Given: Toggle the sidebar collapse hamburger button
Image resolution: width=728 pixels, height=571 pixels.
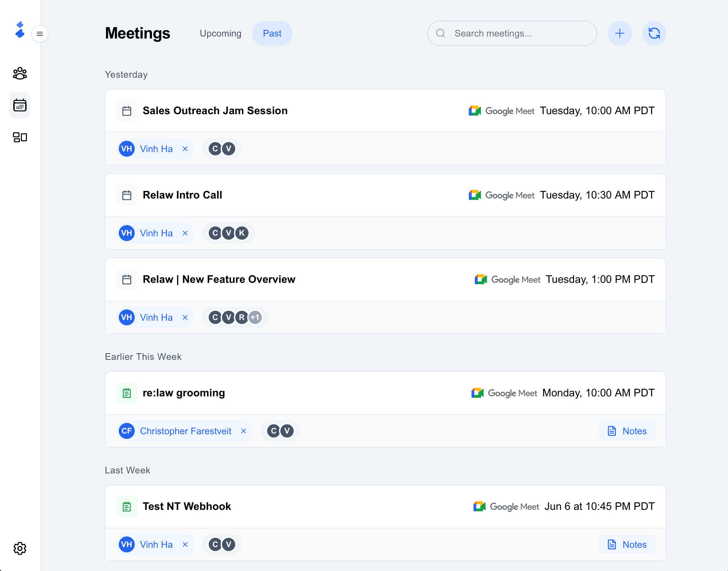Looking at the screenshot, I should (40, 34).
